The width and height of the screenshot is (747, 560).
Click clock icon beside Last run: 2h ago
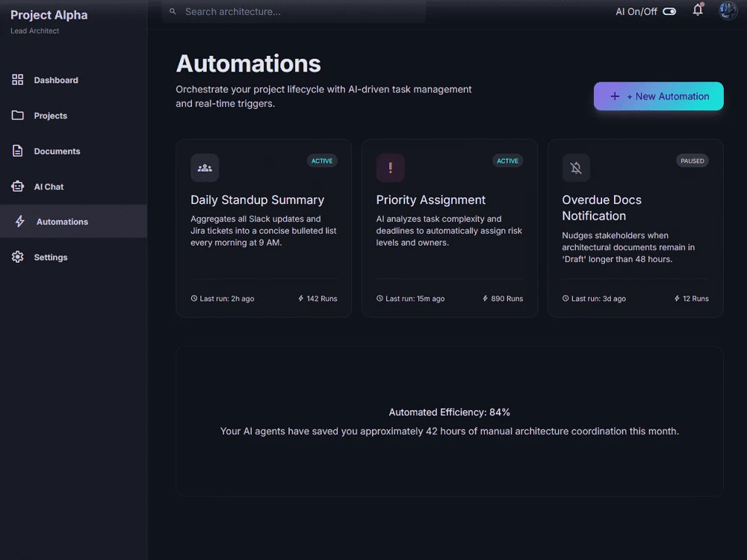pyautogui.click(x=194, y=299)
